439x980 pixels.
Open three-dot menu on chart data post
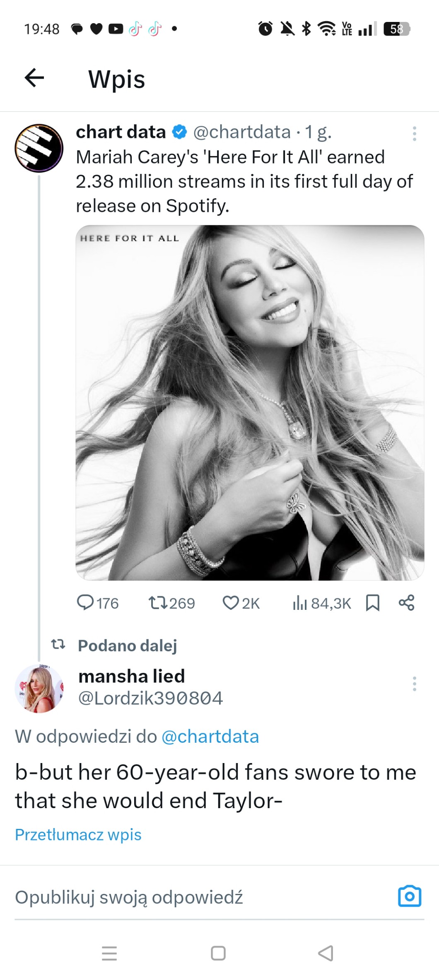(x=414, y=134)
